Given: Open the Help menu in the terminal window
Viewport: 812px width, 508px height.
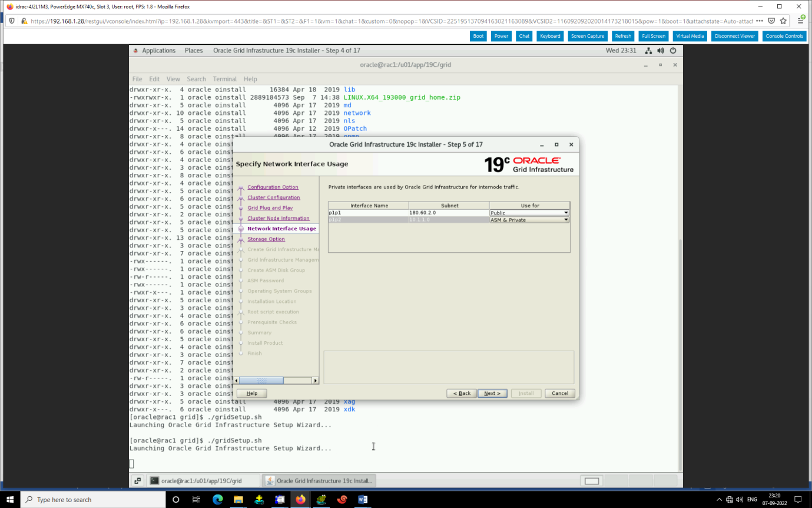Looking at the screenshot, I should tap(250, 79).
